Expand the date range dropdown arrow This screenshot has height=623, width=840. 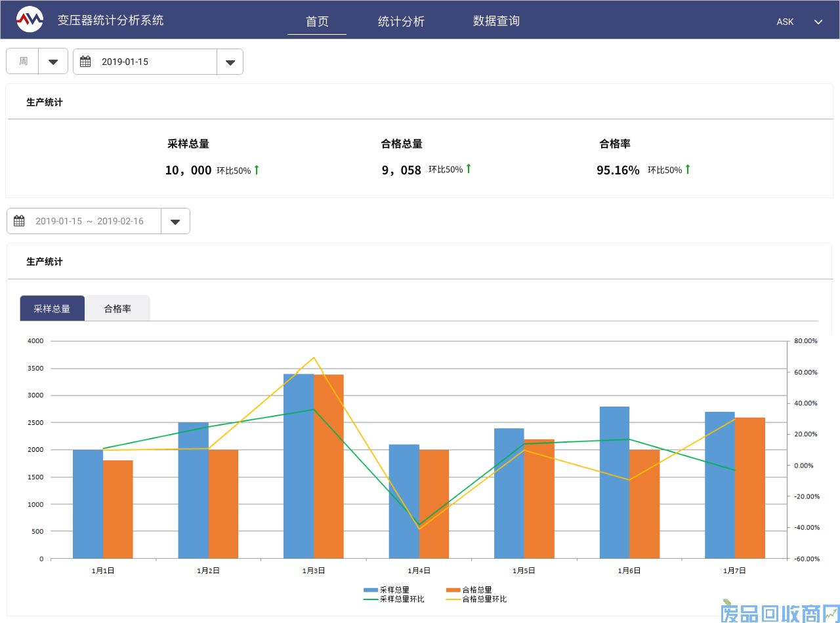[175, 222]
